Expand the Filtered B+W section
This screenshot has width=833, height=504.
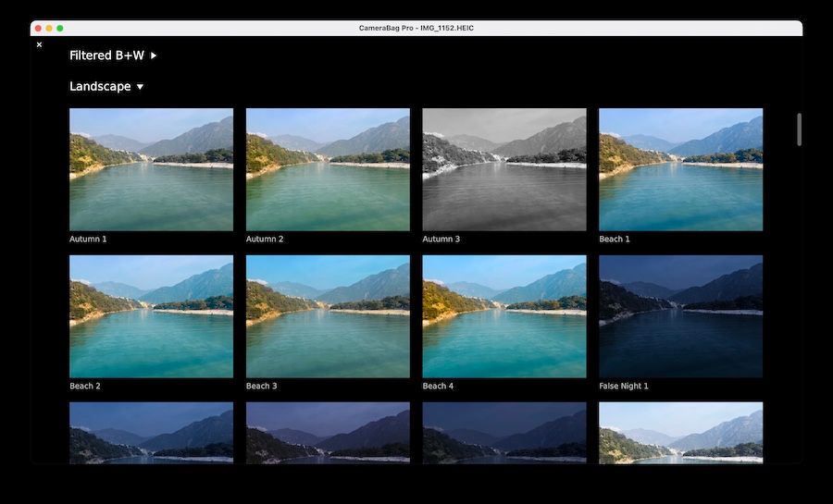click(x=154, y=55)
